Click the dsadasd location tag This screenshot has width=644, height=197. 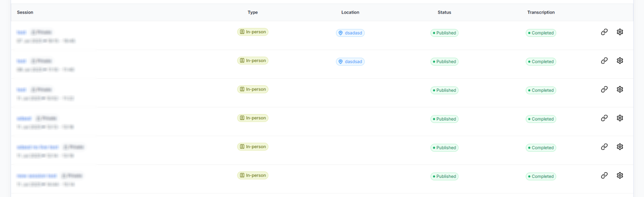[350, 33]
